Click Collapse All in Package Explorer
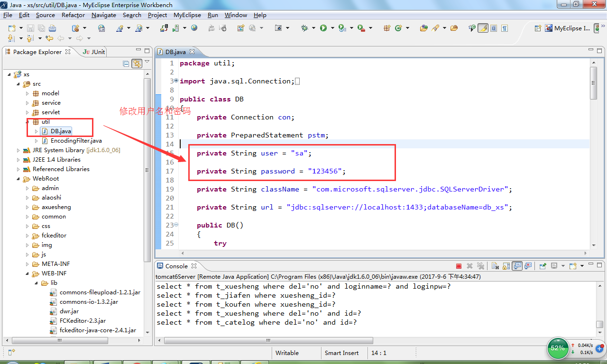The image size is (607, 364). point(126,64)
